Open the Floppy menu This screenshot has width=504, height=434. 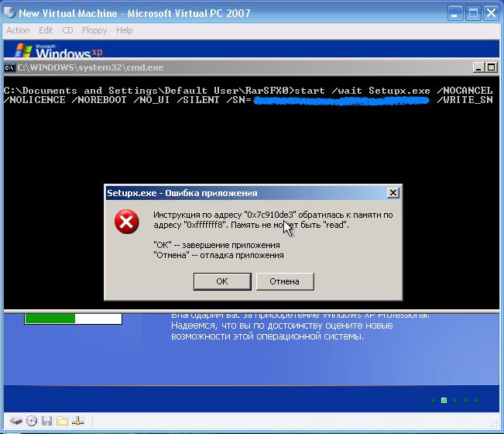(94, 30)
